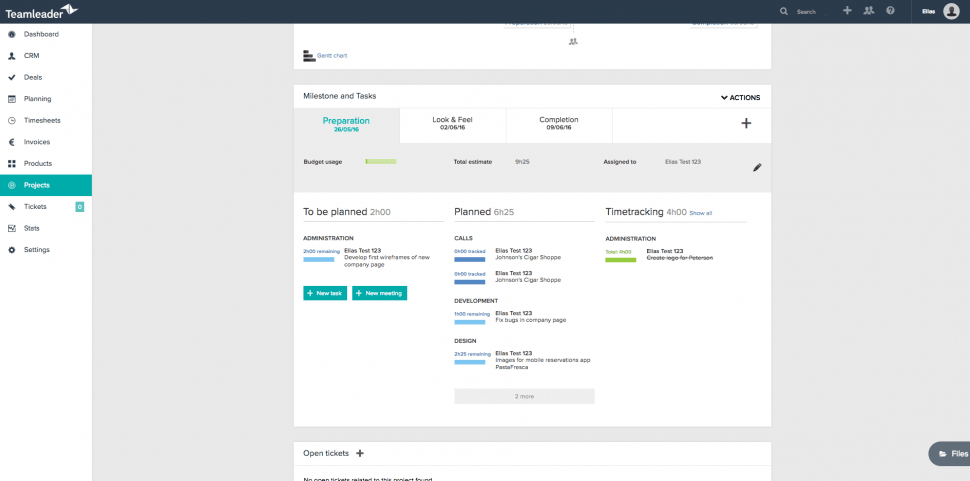The image size is (970, 481).
Task: Click the 2h25 remaining label
Action: tap(472, 354)
